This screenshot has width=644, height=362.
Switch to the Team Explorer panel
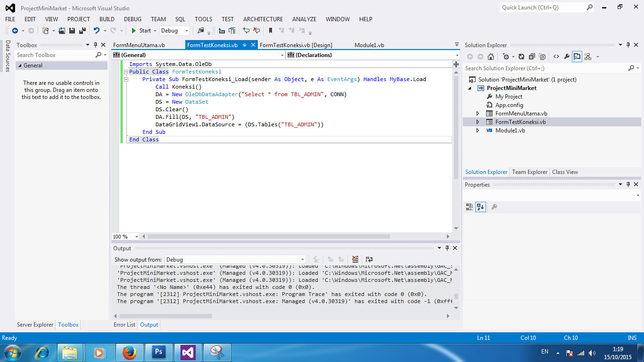pyautogui.click(x=529, y=172)
